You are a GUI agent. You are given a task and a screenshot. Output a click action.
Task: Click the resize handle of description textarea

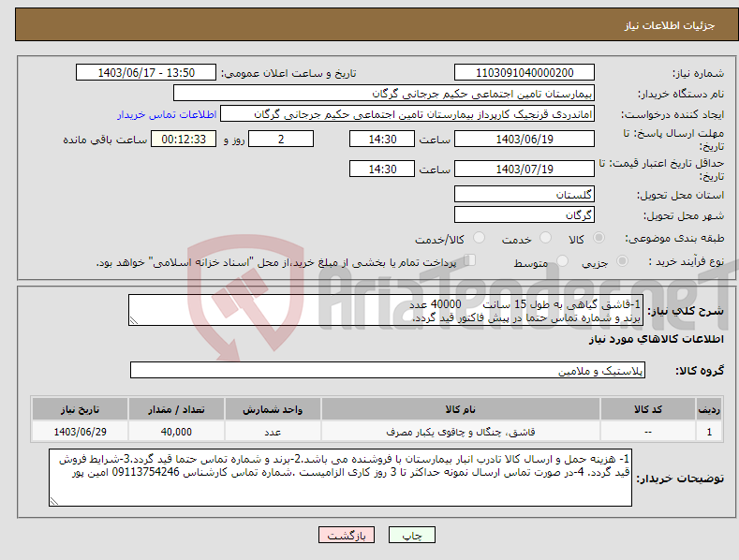pyautogui.click(x=134, y=320)
